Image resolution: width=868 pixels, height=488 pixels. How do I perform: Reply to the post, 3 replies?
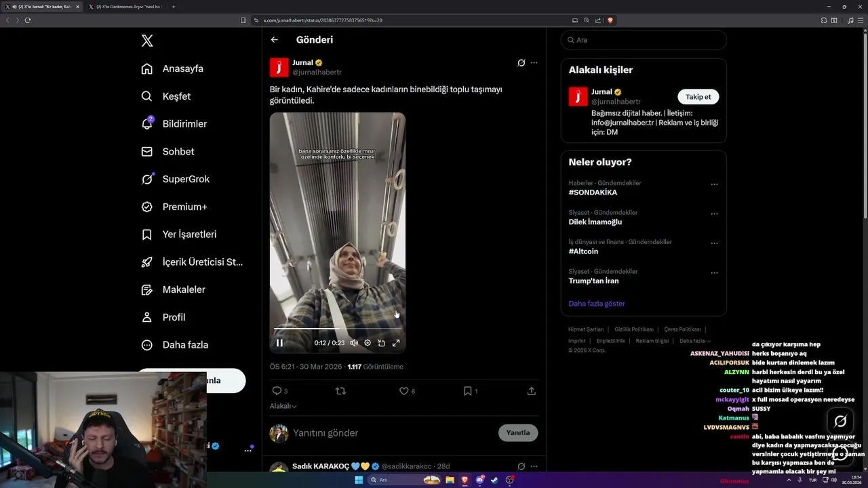click(279, 391)
